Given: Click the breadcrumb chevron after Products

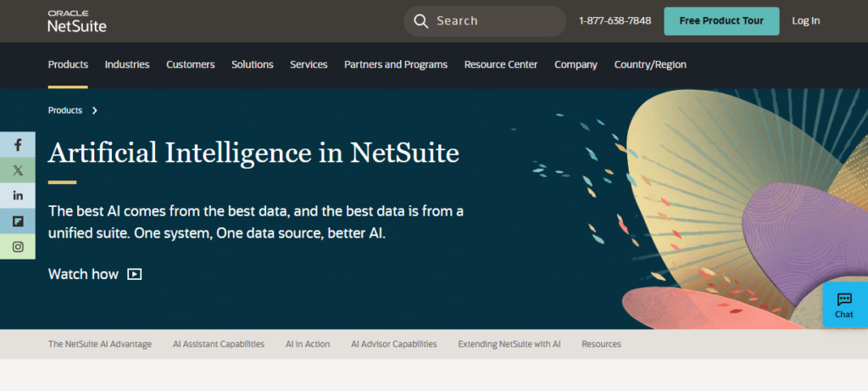Looking at the screenshot, I should tap(95, 110).
